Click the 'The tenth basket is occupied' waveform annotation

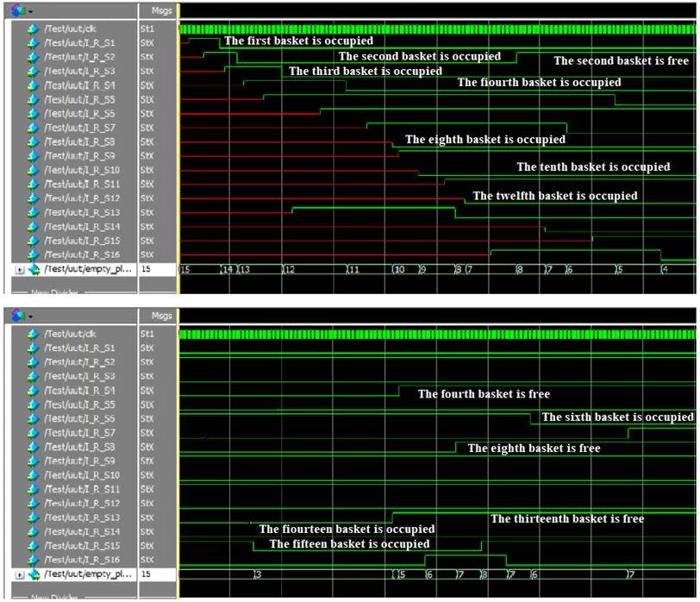[592, 167]
